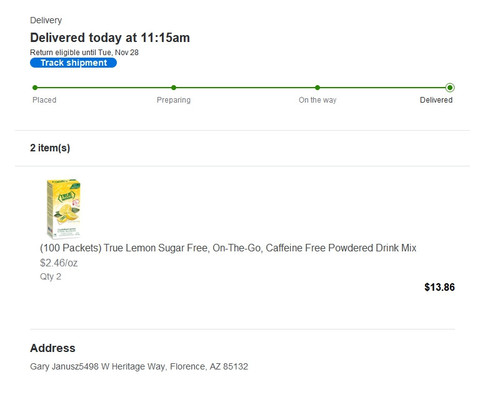
Task: Select the Placed progress dot
Action: (x=35, y=88)
